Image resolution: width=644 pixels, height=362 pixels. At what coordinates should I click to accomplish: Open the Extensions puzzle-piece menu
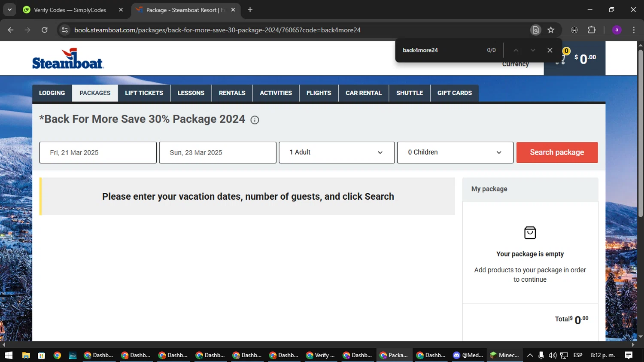coord(592,30)
